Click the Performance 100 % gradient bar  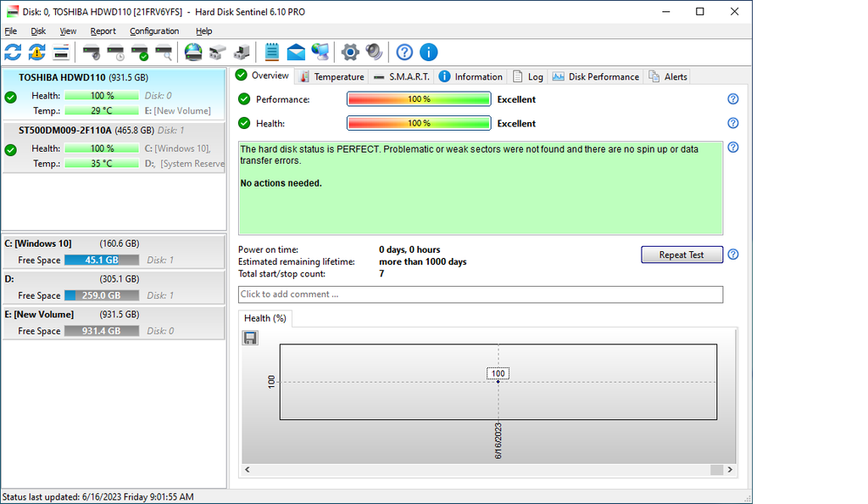pos(419,99)
